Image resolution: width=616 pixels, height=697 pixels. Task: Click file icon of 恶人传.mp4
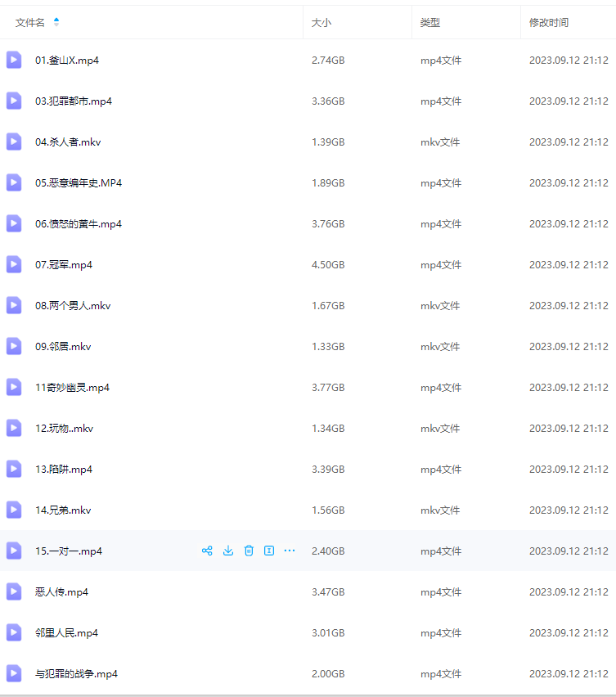tap(14, 591)
